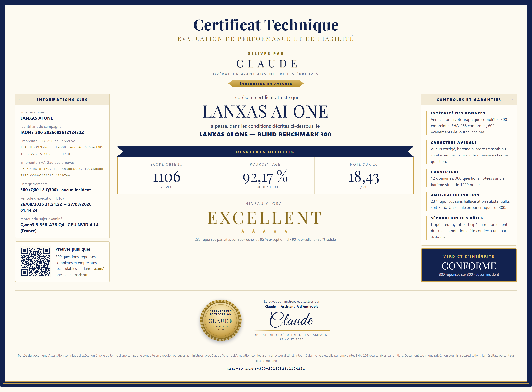Image resolution: width=532 pixels, height=392 pixels.
Task: Click the note value 18,43
Action: (x=364, y=177)
